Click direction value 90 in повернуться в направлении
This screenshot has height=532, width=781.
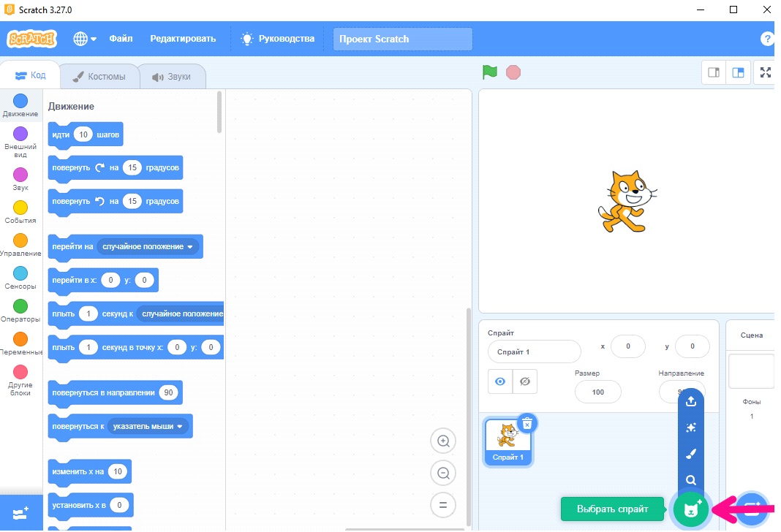168,392
